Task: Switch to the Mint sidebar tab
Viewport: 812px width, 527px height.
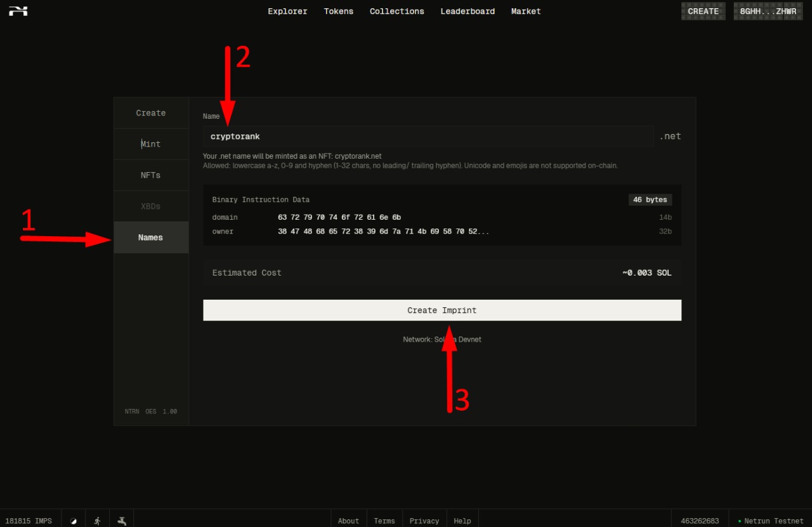Action: coord(151,144)
